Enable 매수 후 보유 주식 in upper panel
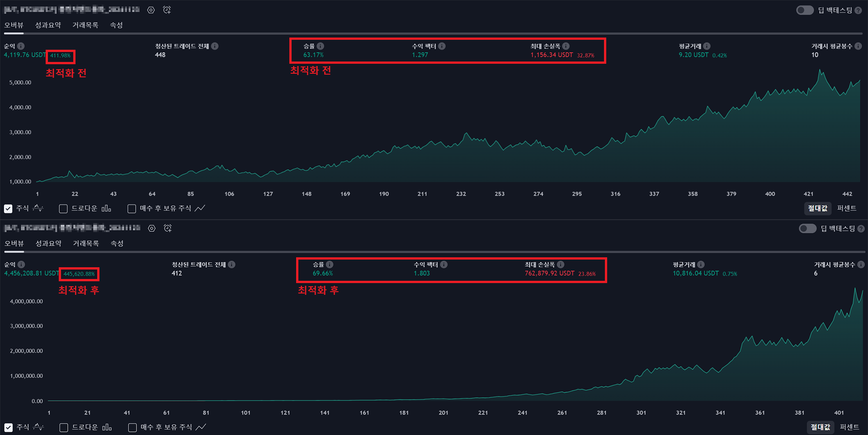 [132, 208]
